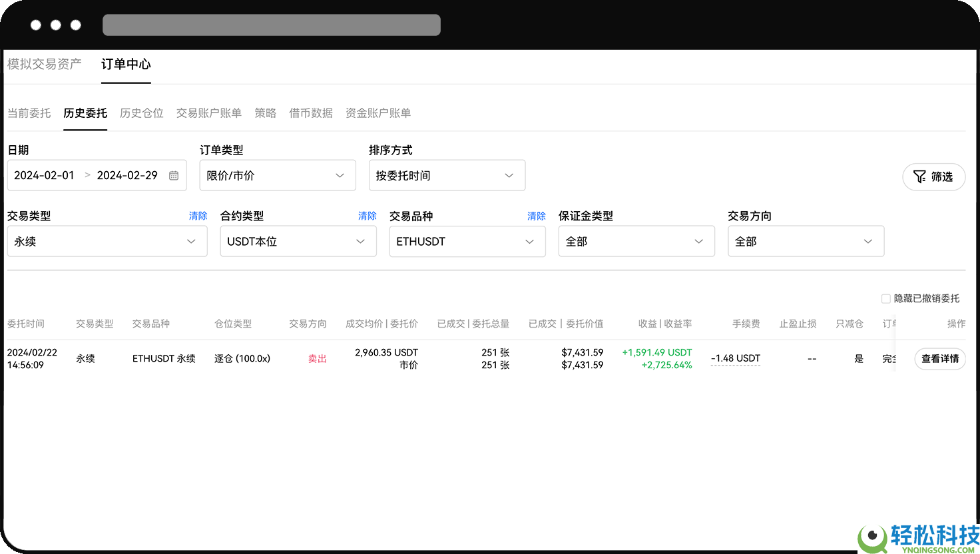Click the 已成交 | 委托总量 column header
The height and width of the screenshot is (554, 980).
pyautogui.click(x=473, y=324)
